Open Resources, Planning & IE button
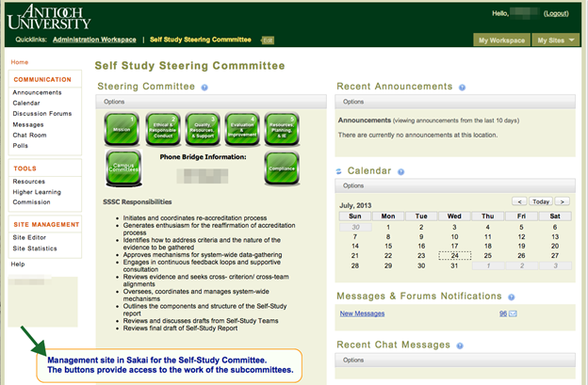This screenshot has width=588, height=385. coord(282,129)
